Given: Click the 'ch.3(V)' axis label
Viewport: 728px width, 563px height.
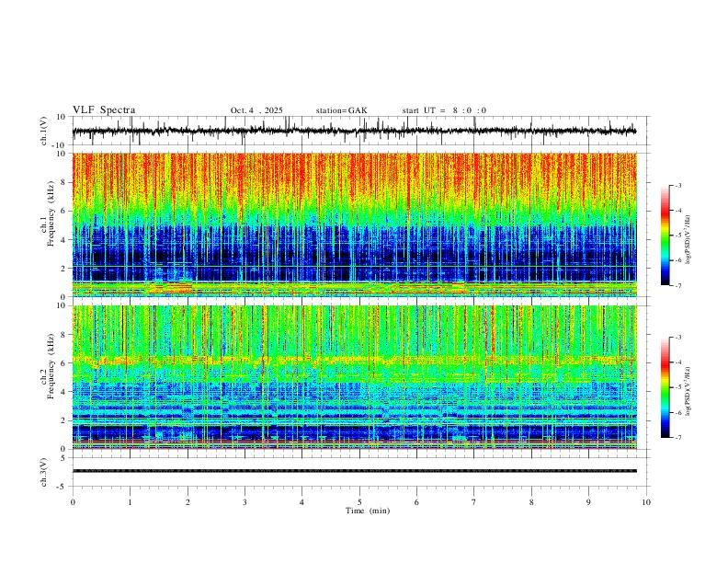Looking at the screenshot, I should [43, 472].
